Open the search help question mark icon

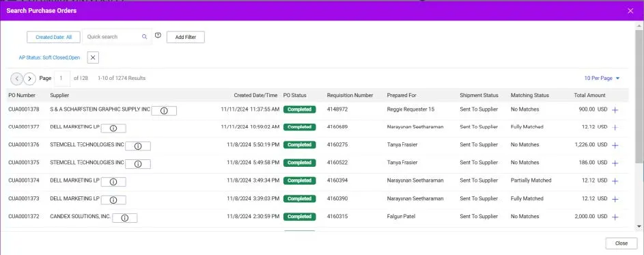(x=158, y=36)
